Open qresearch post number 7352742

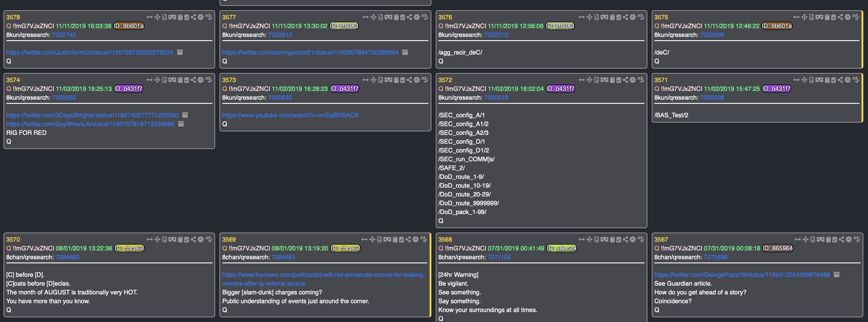[x=64, y=35]
